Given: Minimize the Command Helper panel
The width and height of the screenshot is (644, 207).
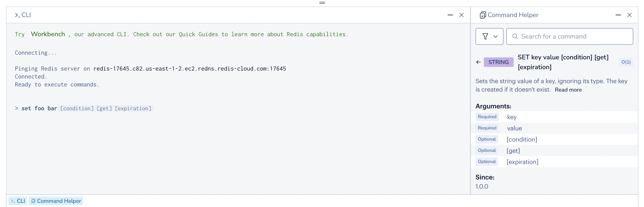Looking at the screenshot, I should point(618,15).
